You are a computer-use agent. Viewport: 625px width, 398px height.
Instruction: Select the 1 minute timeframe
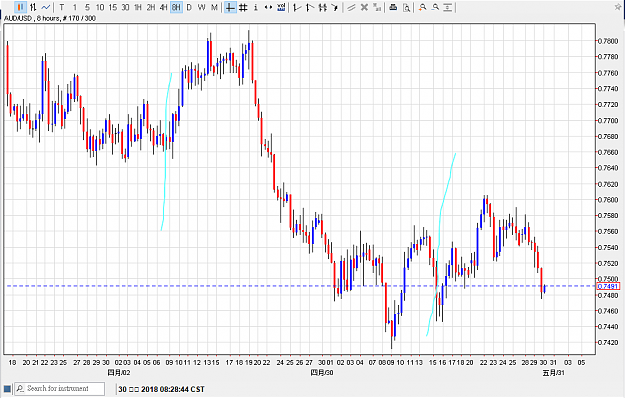click(75, 7)
